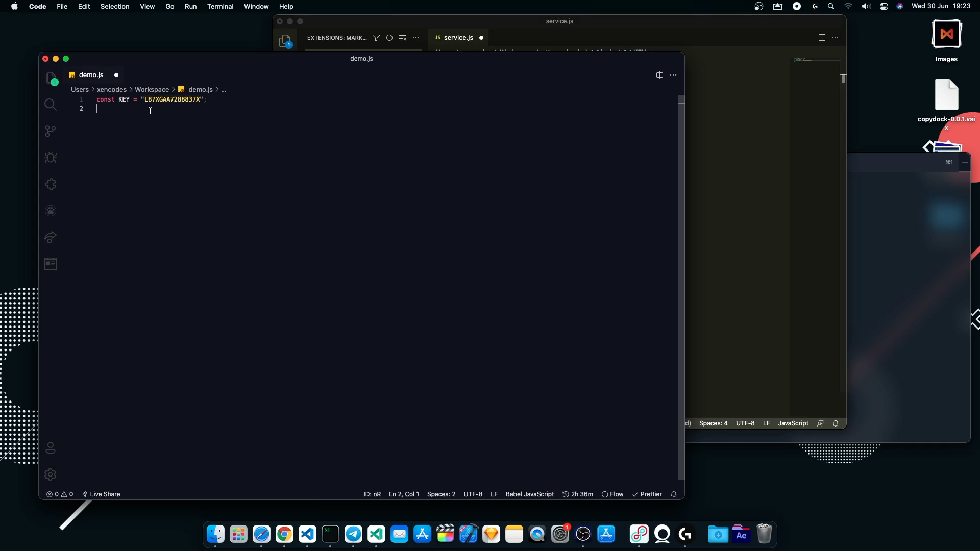The height and width of the screenshot is (551, 980).
Task: Open the Run and Debug bug icon
Action: pos(51,158)
